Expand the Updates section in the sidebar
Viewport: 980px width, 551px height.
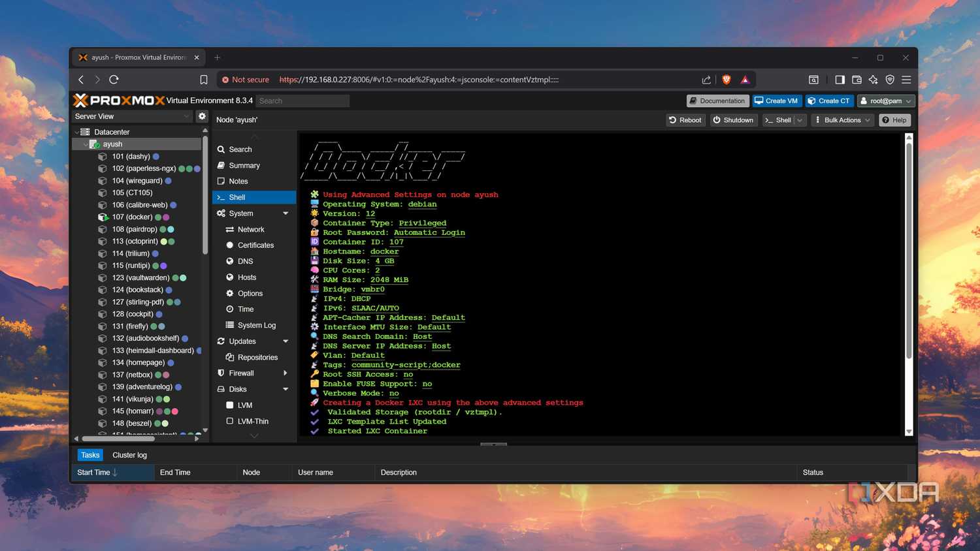point(241,341)
